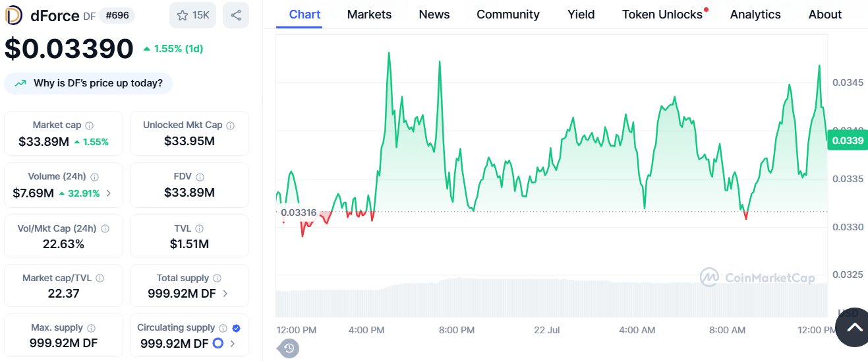Screen dimensions: 868x361
Task: Show info tooltip for Max. supply
Action: pos(91,328)
